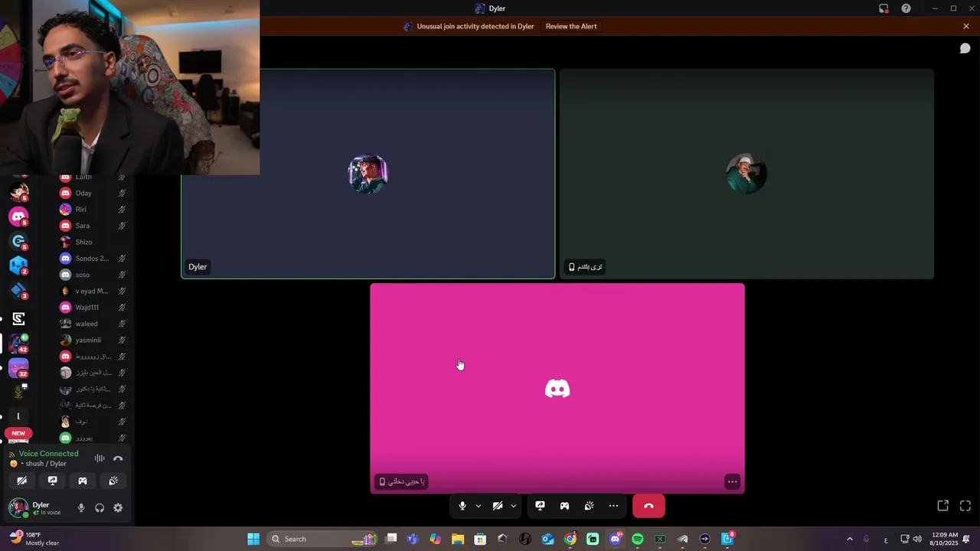Share your screen from call controls
The width and height of the screenshot is (980, 551).
pos(540,506)
